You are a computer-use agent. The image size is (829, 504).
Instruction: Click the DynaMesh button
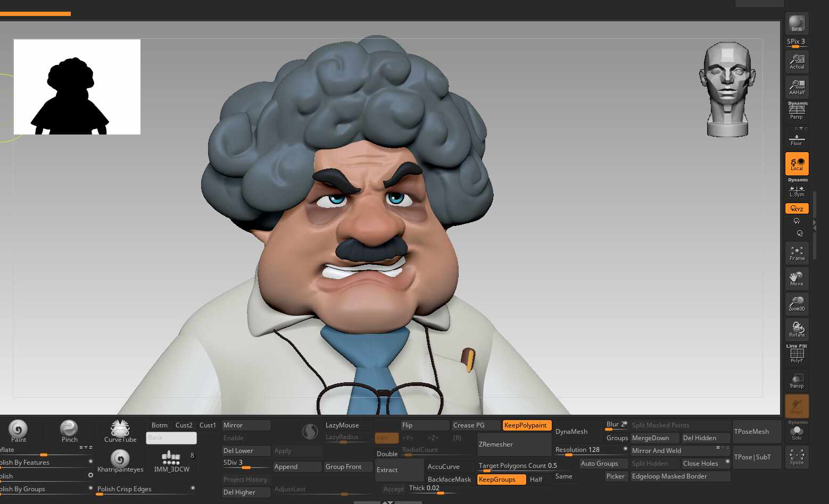(x=578, y=432)
